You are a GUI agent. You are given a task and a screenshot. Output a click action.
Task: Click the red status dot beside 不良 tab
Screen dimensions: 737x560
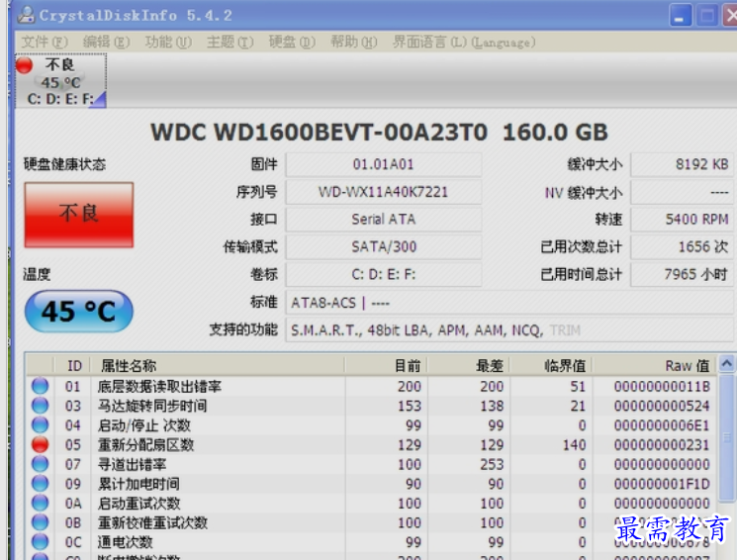pyautogui.click(x=25, y=65)
